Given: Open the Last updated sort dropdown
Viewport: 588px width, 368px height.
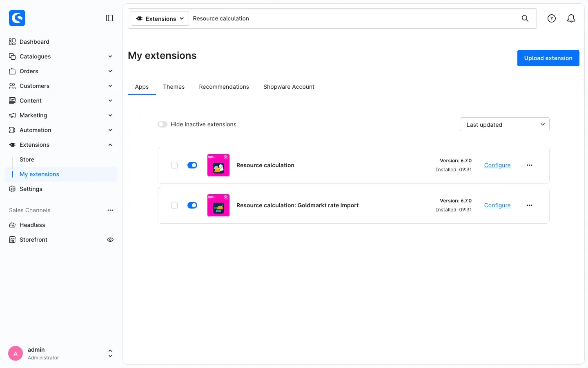Looking at the screenshot, I should (505, 124).
